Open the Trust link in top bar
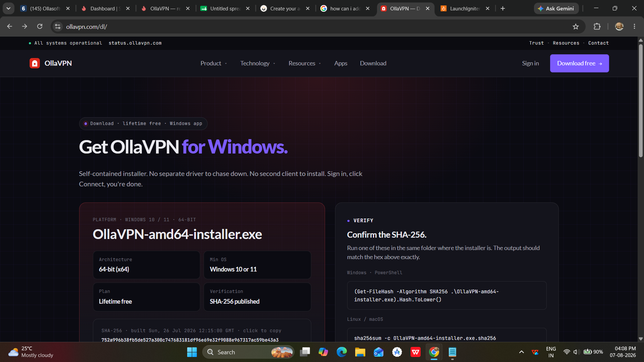Image resolution: width=644 pixels, height=362 pixels. click(x=536, y=43)
